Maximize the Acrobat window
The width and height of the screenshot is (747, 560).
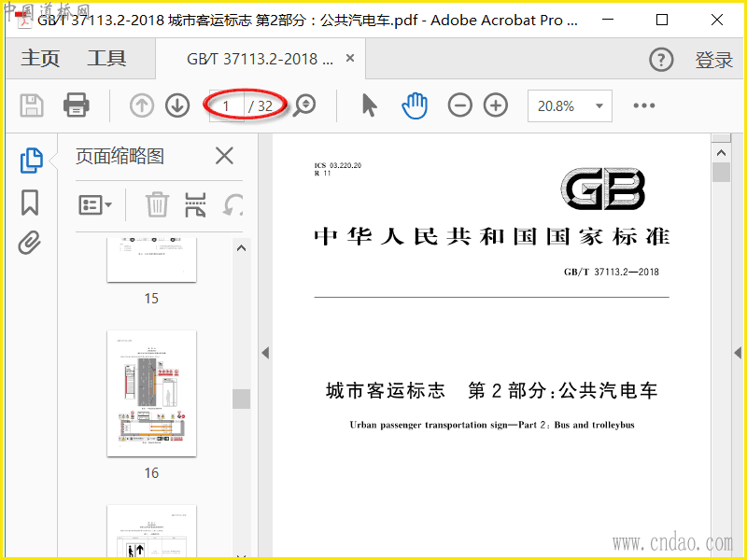tap(662, 20)
